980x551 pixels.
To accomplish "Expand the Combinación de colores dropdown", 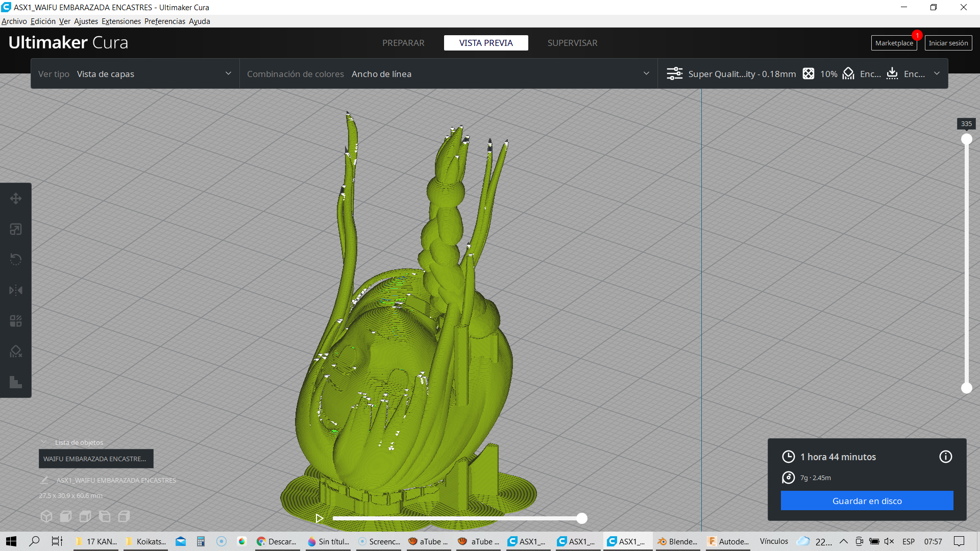I will (449, 74).
